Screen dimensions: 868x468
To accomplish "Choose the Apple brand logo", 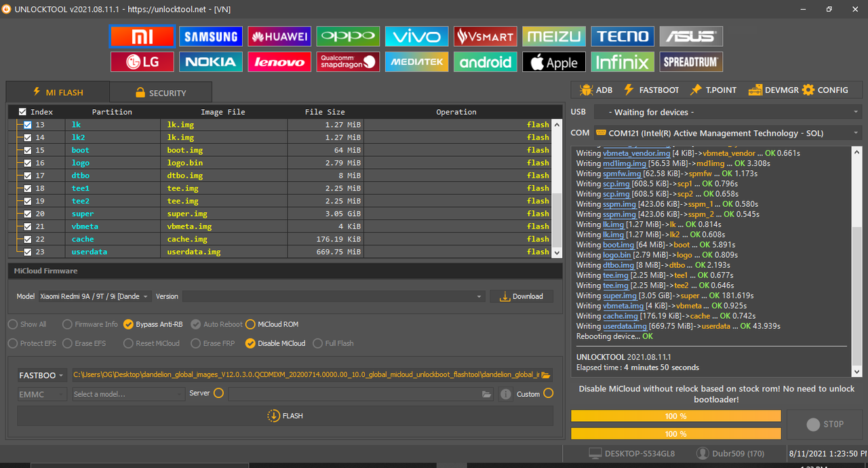I will pyautogui.click(x=554, y=62).
